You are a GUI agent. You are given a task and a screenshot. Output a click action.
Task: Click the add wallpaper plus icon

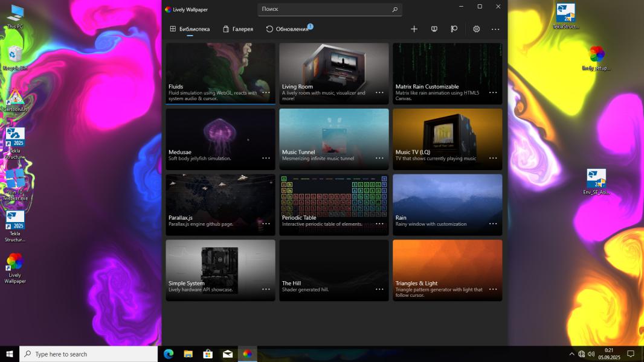pyautogui.click(x=414, y=29)
